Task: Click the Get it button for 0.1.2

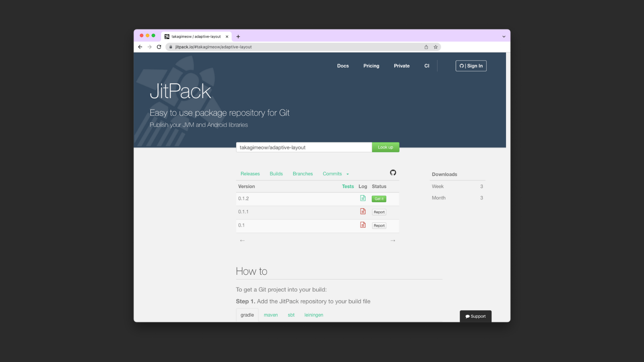Action: click(x=379, y=199)
